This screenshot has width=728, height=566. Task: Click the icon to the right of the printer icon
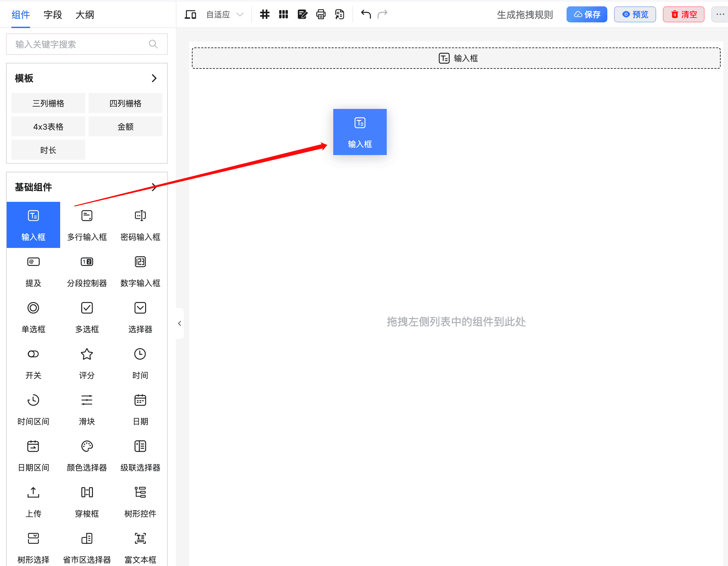(x=340, y=14)
